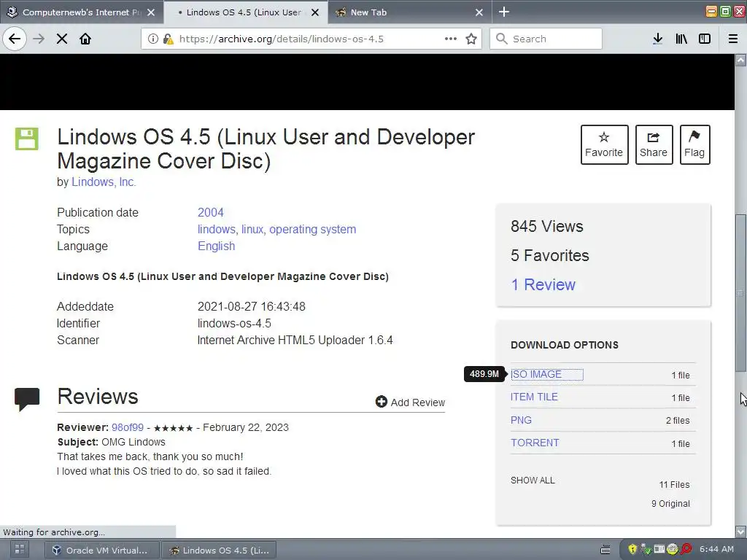Open the linux topic link
This screenshot has width=747, height=560.
pos(252,229)
